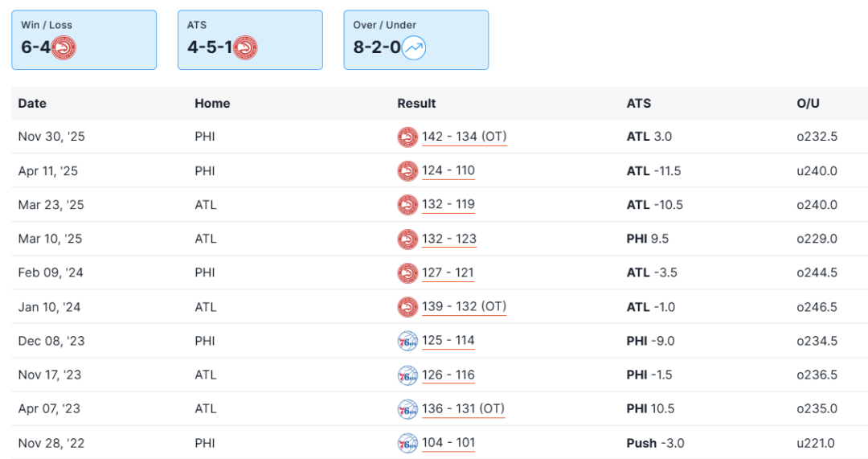This screenshot has width=868, height=459.
Task: Click Hawks logo beside 132 - 119 result
Action: tap(407, 205)
